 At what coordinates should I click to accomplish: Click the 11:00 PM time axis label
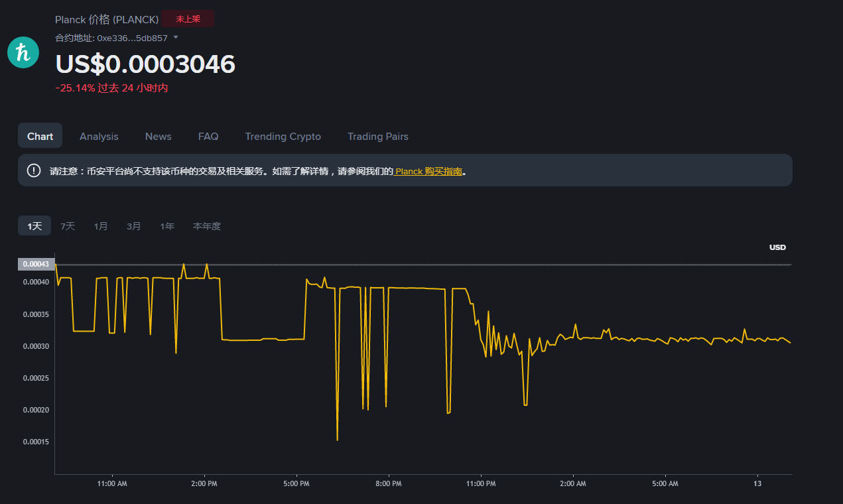(x=481, y=484)
